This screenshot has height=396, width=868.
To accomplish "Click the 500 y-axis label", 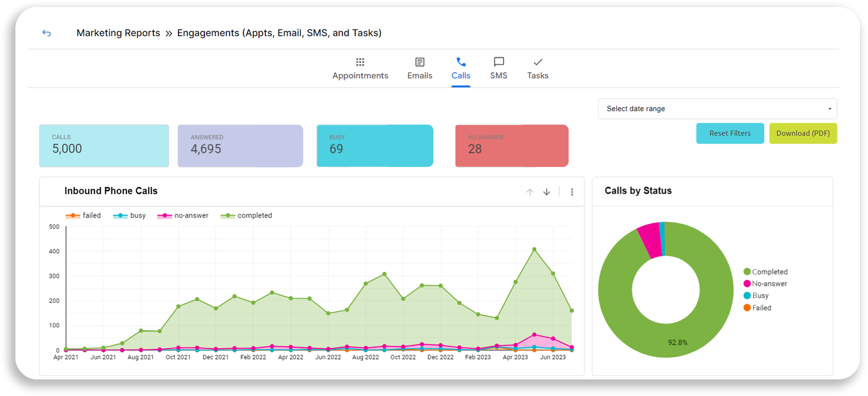I will point(54,227).
